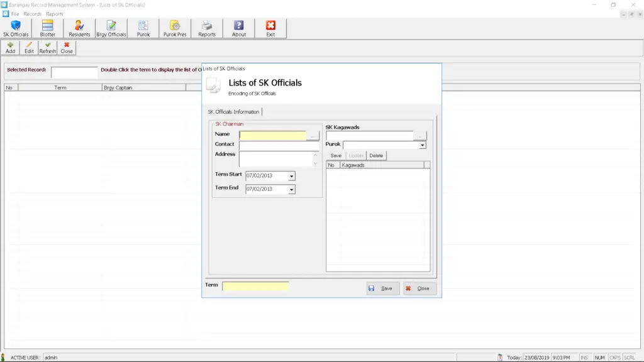Click the Refresh button in sub-toolbar
Image resolution: width=644 pixels, height=362 pixels.
point(48,48)
